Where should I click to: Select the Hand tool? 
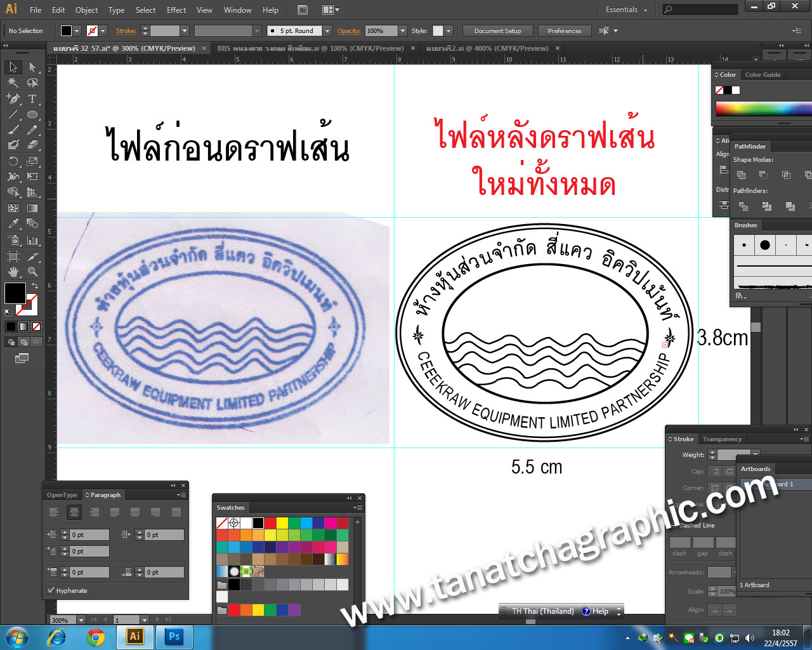[x=13, y=272]
